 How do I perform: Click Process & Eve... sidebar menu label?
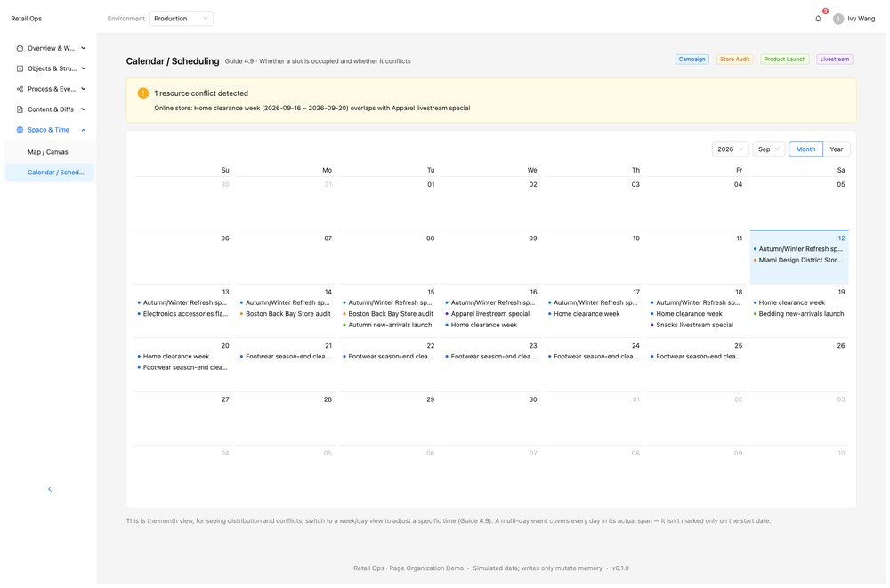pos(53,89)
